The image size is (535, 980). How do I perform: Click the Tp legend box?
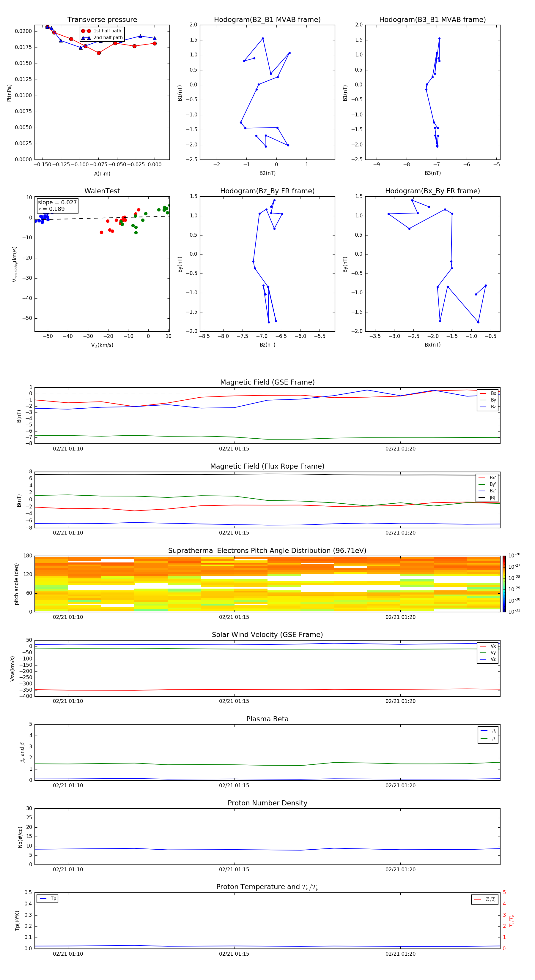pos(47,899)
